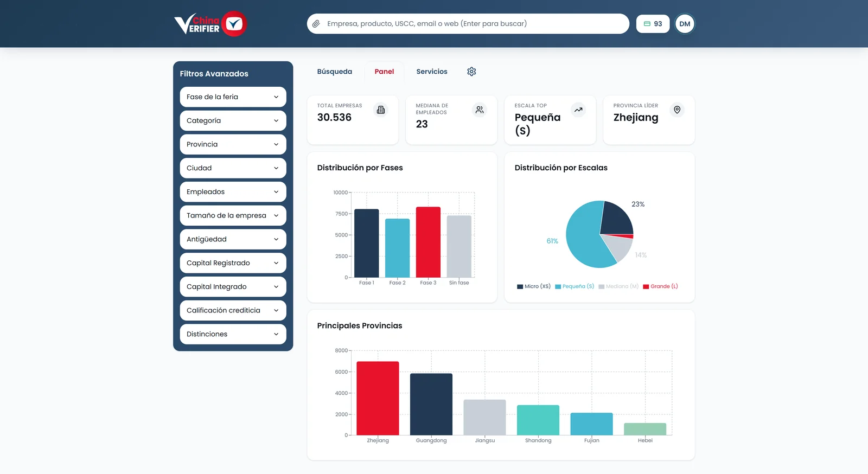Click the people icon on Mediana de Empleados card

click(480, 110)
